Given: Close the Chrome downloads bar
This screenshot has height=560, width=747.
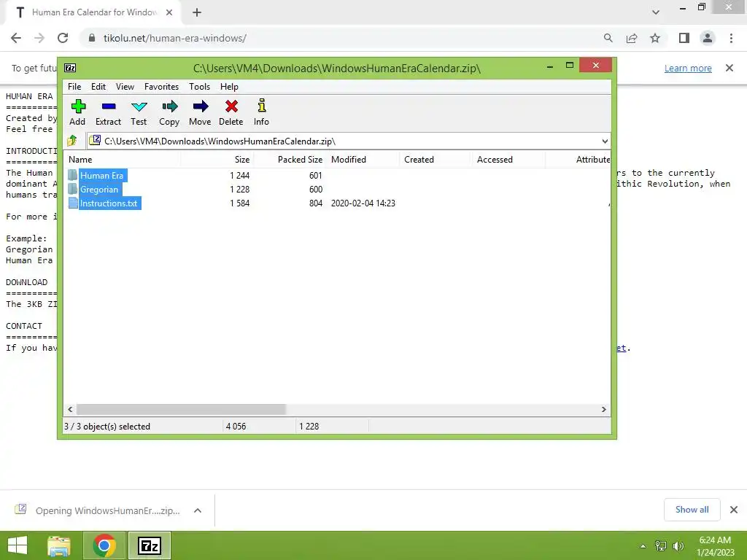Looking at the screenshot, I should 734,510.
